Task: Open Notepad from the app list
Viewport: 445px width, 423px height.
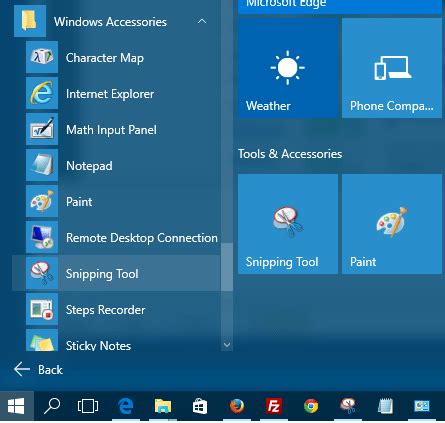Action: click(x=116, y=166)
